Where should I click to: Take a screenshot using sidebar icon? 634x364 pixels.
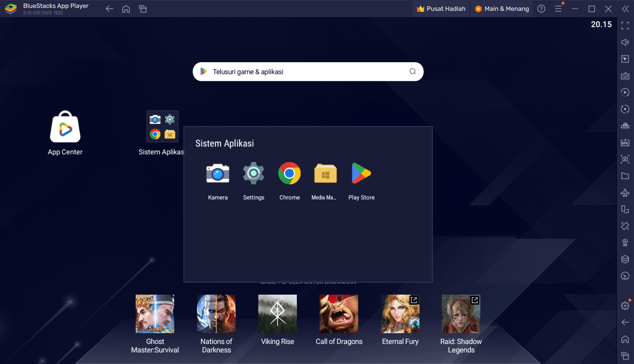[x=625, y=159]
